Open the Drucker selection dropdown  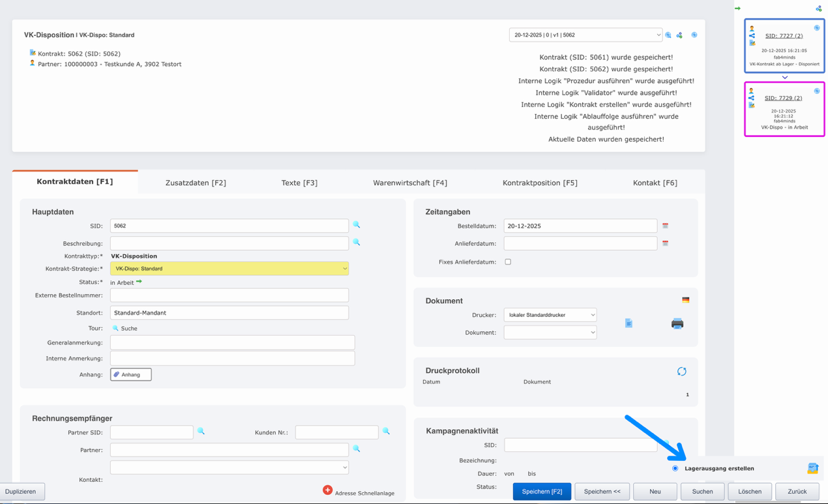pyautogui.click(x=550, y=315)
